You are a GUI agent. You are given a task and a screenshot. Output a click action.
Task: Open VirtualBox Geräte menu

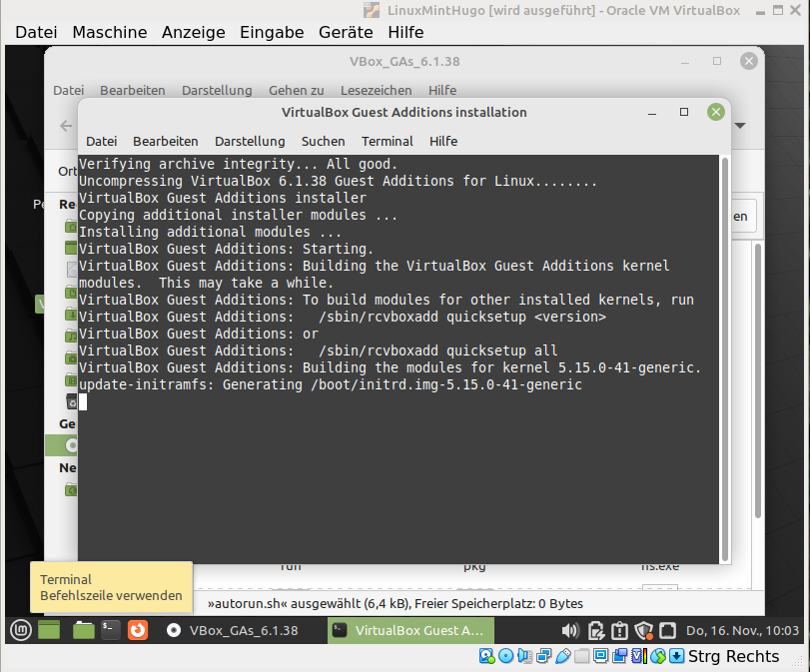(x=346, y=32)
